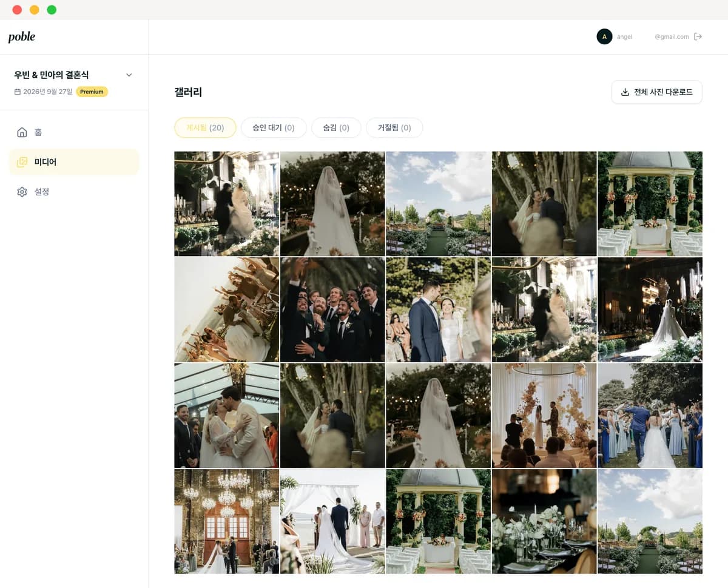
Task: Switch to the 승인 대기 (0) tab
Action: coord(273,127)
